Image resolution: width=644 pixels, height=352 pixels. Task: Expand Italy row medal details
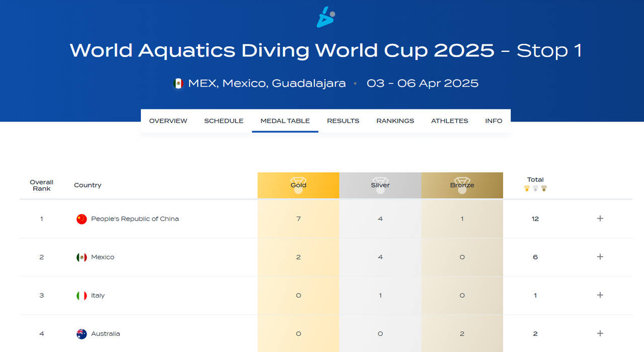pos(600,295)
